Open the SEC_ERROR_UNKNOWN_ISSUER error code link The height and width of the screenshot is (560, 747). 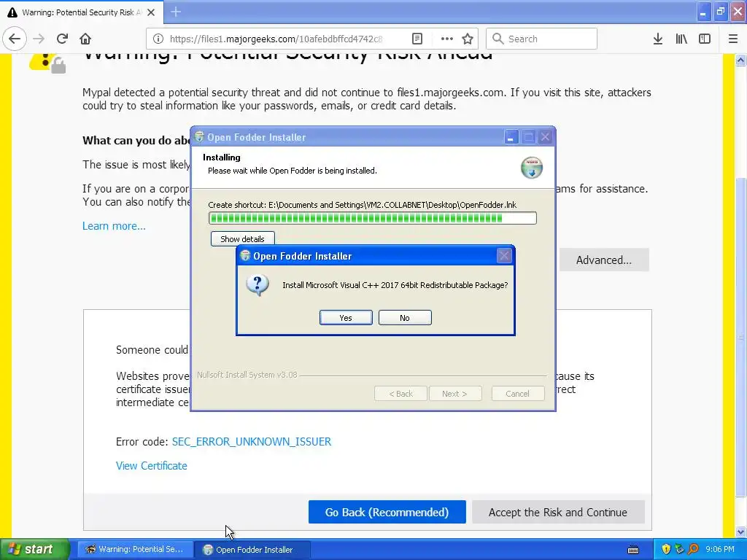pyautogui.click(x=252, y=441)
